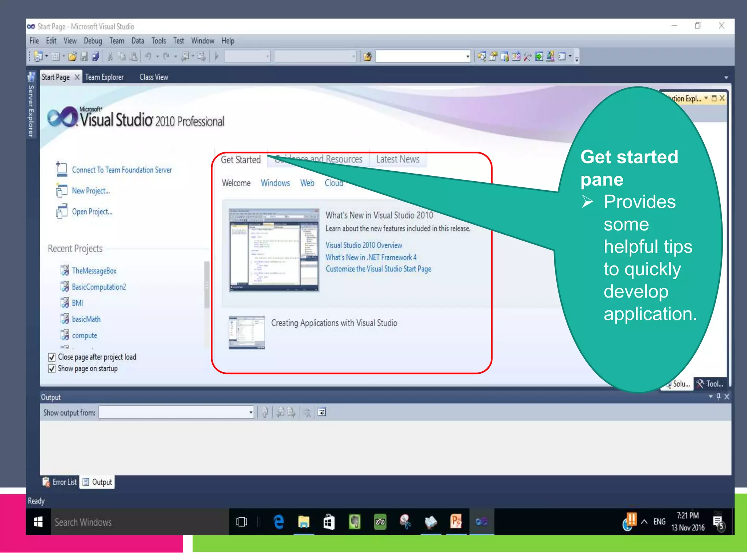Viewport: 747px width, 560px height.
Task: Switch to the Class View tab
Action: 154,77
